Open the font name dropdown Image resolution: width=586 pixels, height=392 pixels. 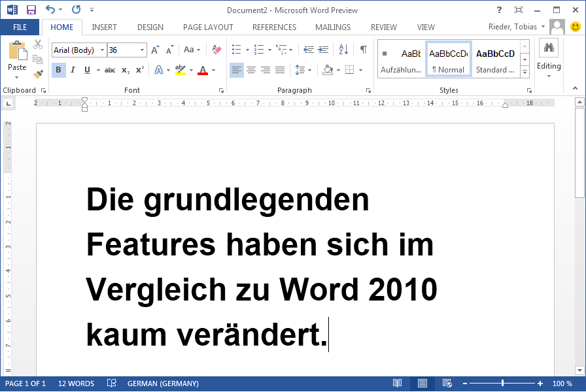click(102, 50)
